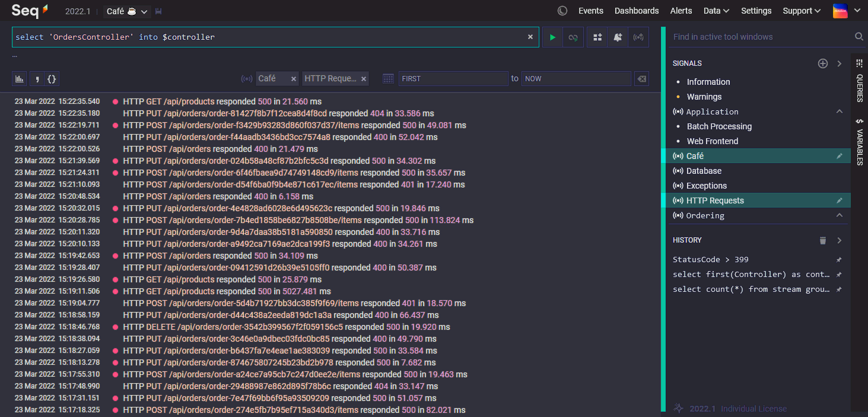The height and width of the screenshot is (417, 868).
Task: Select the Application signal group
Action: point(712,112)
